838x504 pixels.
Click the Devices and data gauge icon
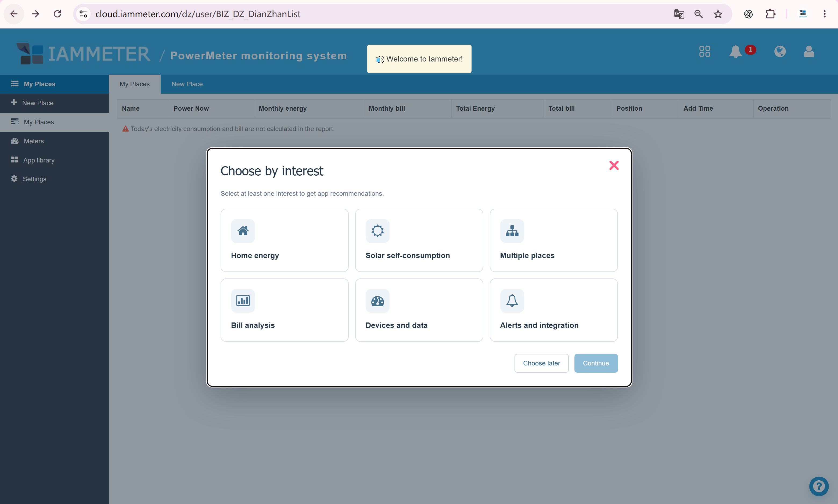[377, 300]
